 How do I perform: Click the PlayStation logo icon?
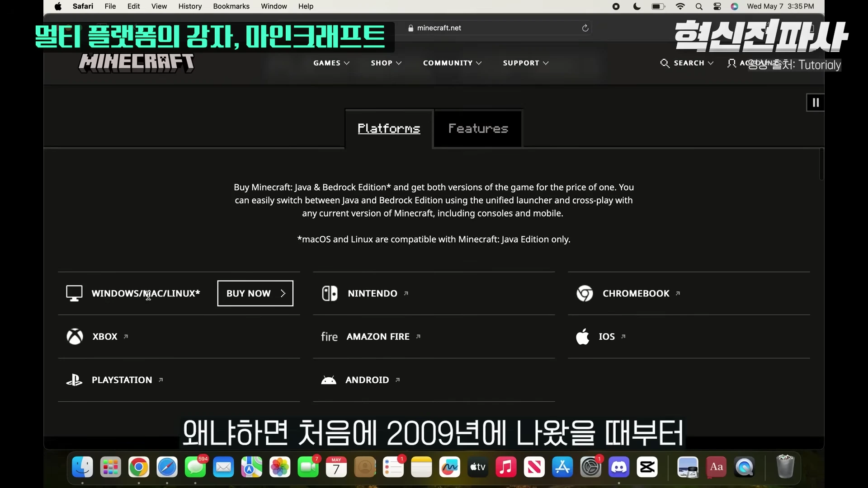pyautogui.click(x=74, y=380)
